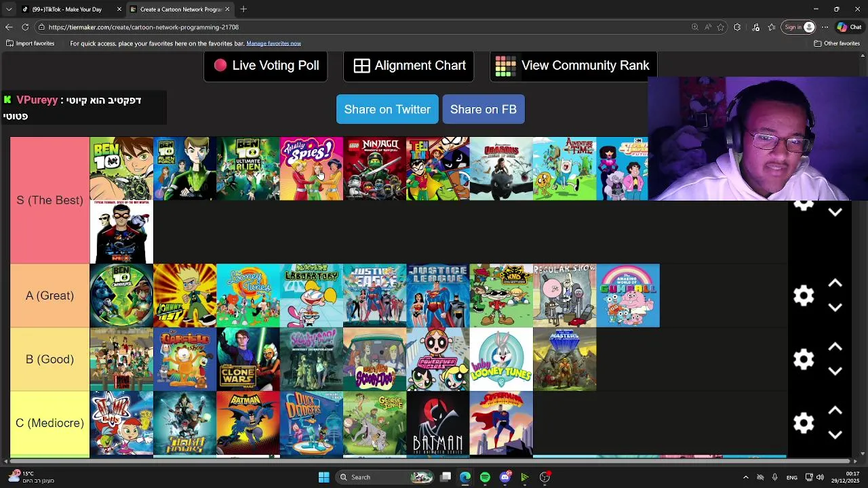This screenshot has width=868, height=488.
Task: Click the Totally Spies thumbnail
Action: (311, 169)
